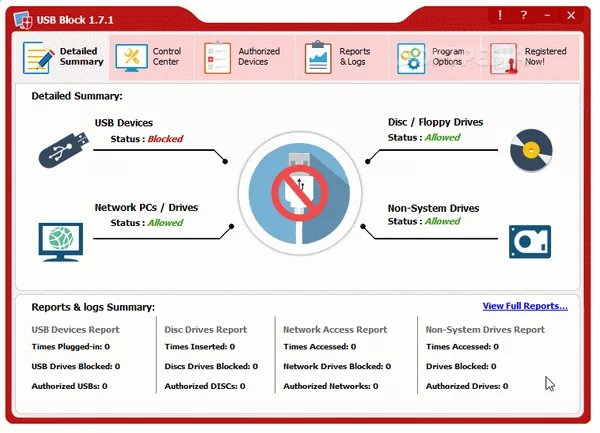
Task: Select the Program Options tab
Action: coord(435,57)
